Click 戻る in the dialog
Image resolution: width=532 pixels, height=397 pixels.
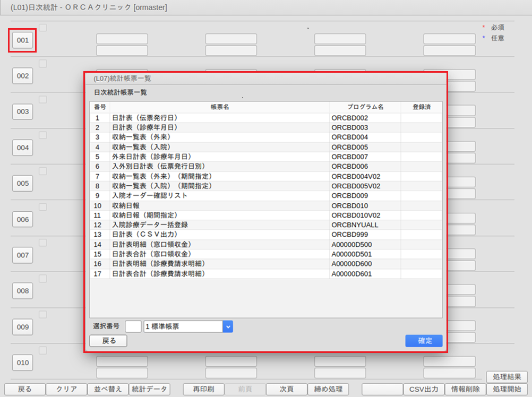[x=108, y=341]
